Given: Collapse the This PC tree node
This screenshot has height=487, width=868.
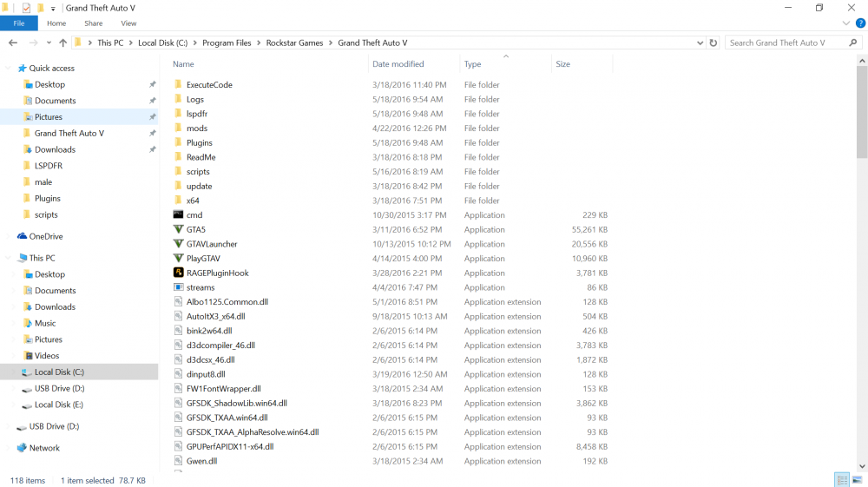Looking at the screenshot, I should coord(8,258).
